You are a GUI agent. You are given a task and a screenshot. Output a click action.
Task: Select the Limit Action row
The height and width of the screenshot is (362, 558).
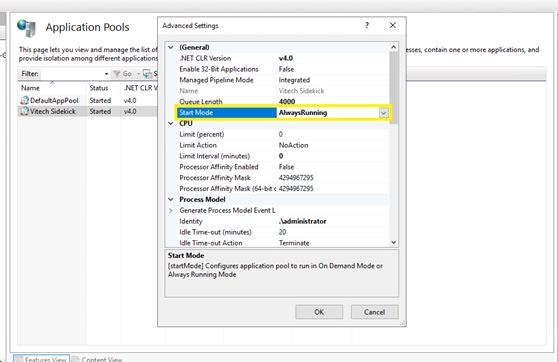tap(283, 145)
